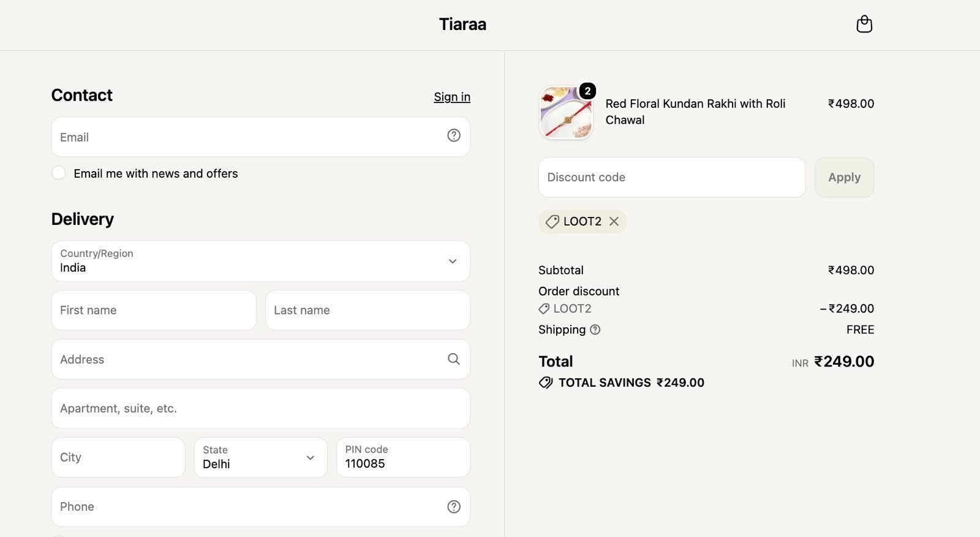The height and width of the screenshot is (537, 980).
Task: Click the Contact heading
Action: [x=82, y=95]
